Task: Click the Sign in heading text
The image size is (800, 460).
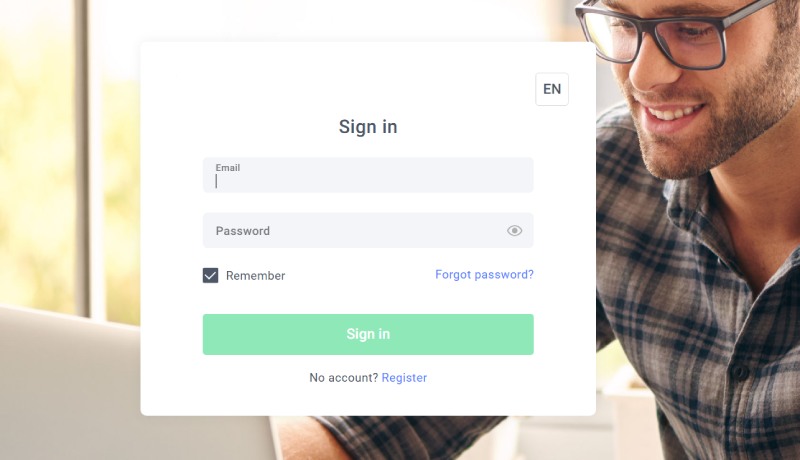Action: point(368,126)
